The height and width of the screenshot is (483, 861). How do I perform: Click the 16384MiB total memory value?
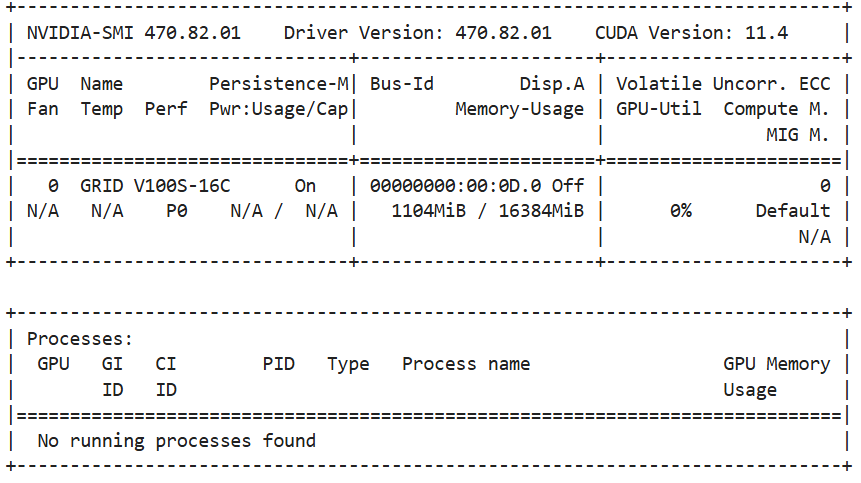coord(541,211)
